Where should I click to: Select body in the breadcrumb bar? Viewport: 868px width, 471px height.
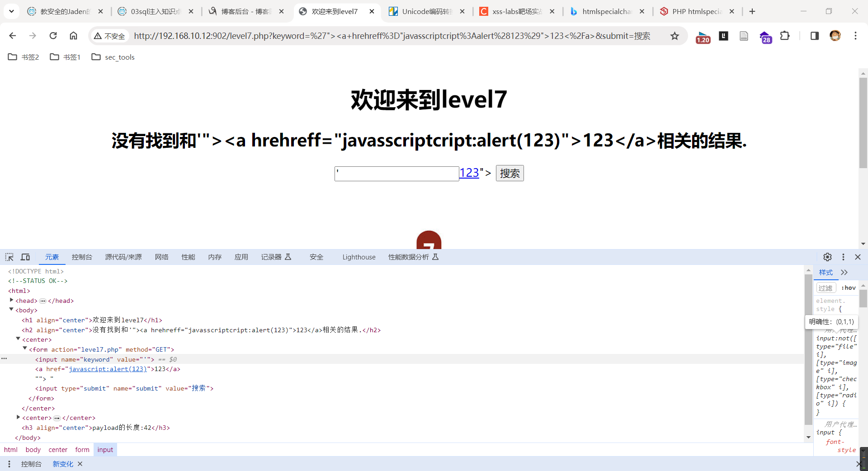(x=33, y=450)
